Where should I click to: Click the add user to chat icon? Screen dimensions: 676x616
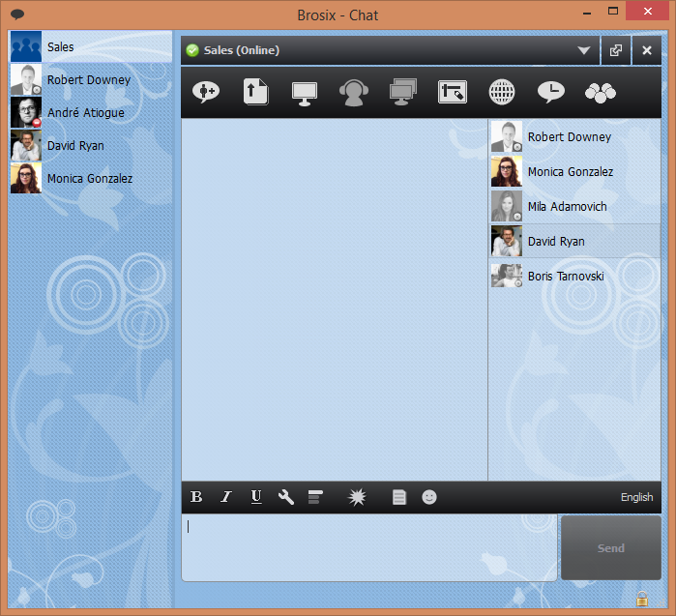pos(207,92)
